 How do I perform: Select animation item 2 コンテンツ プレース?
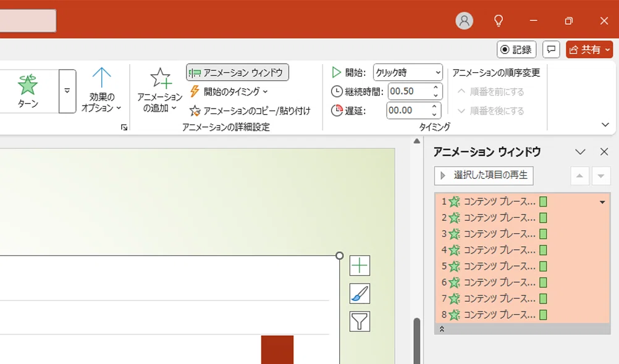click(522, 218)
